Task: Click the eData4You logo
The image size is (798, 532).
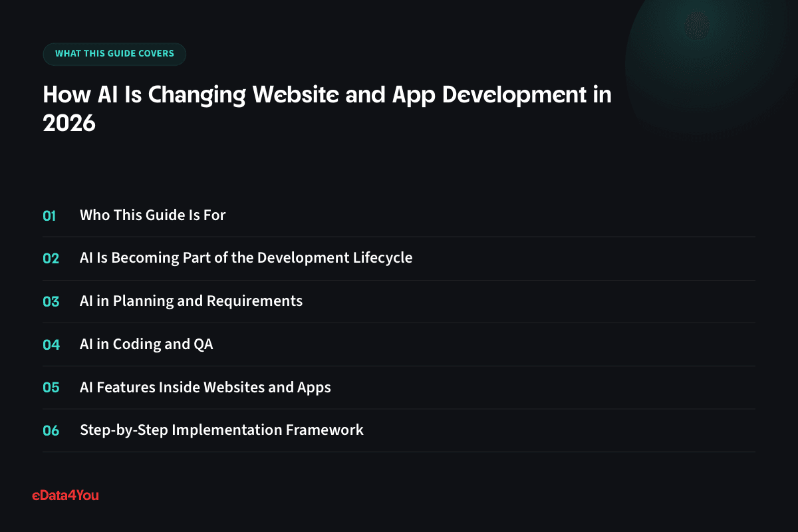Action: (66, 495)
